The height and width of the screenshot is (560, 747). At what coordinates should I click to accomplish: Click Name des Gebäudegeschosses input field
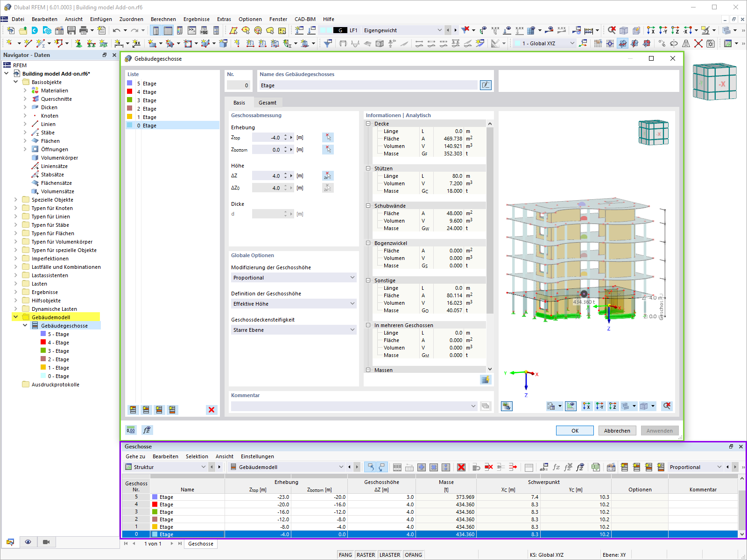coord(368,85)
